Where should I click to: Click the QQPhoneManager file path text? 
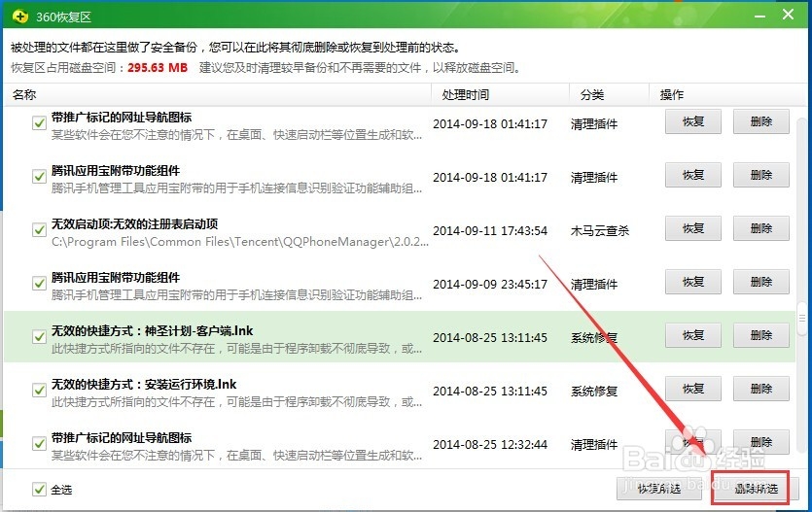[x=240, y=242]
